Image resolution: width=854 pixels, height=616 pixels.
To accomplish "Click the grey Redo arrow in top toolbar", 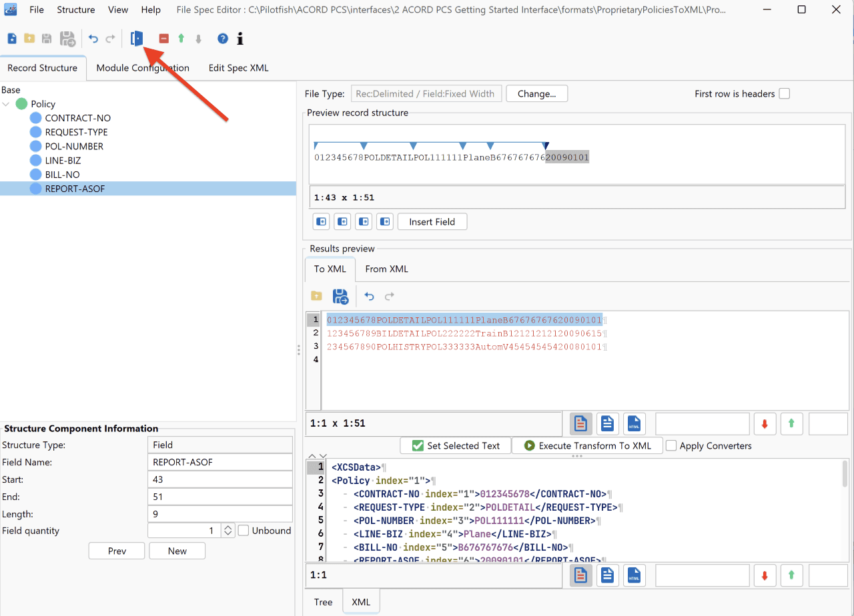I will (x=111, y=39).
